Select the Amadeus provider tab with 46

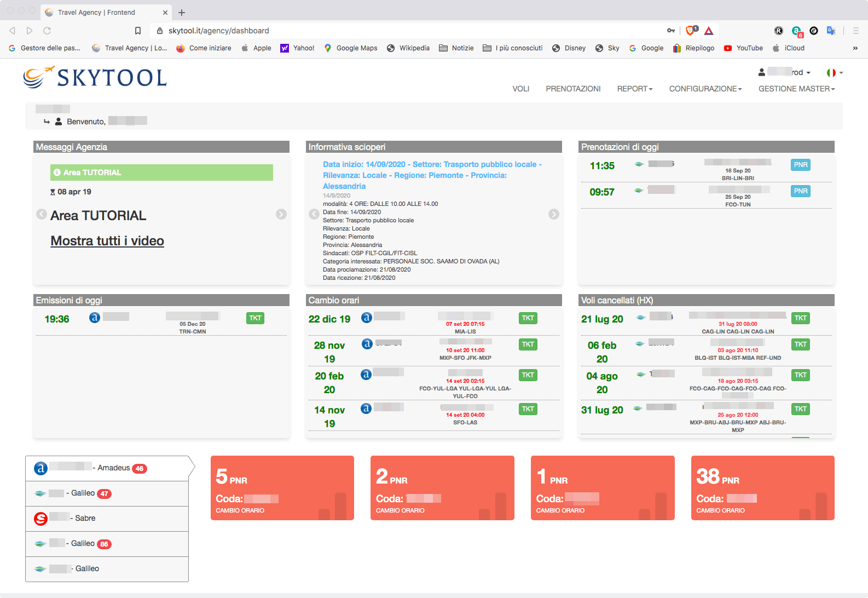(x=107, y=468)
